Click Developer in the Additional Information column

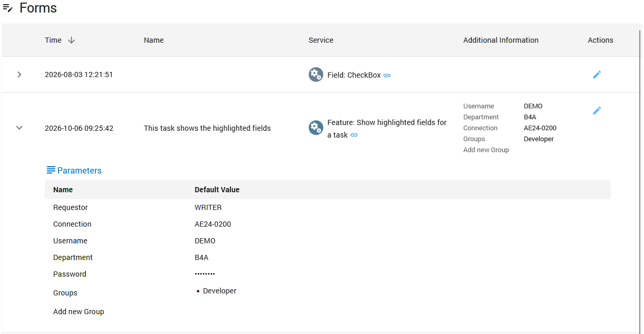[x=539, y=139]
